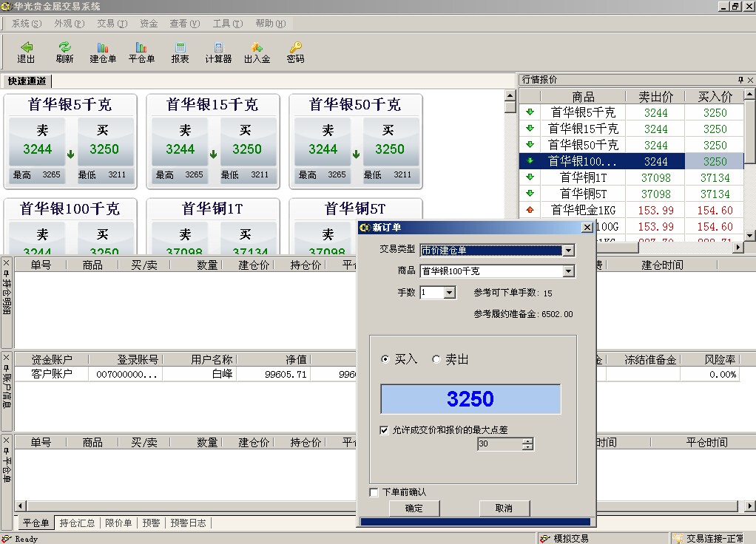Click red up arrow icon for 首华钯金1KG row
The image size is (756, 544).
point(530,210)
